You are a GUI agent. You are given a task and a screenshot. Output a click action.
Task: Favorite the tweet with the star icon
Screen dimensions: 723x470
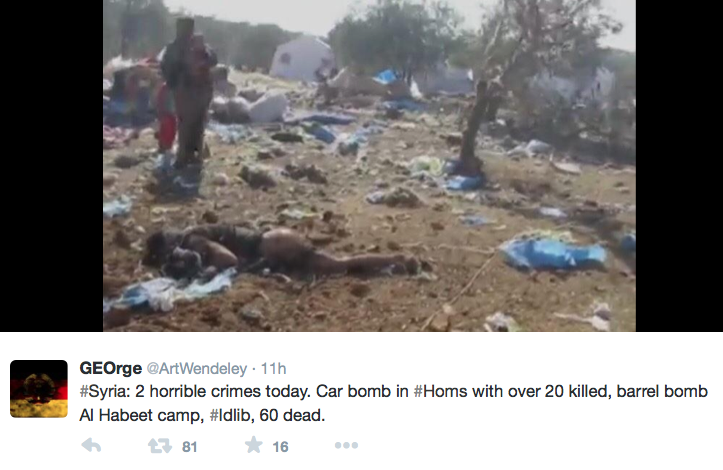[x=253, y=445]
